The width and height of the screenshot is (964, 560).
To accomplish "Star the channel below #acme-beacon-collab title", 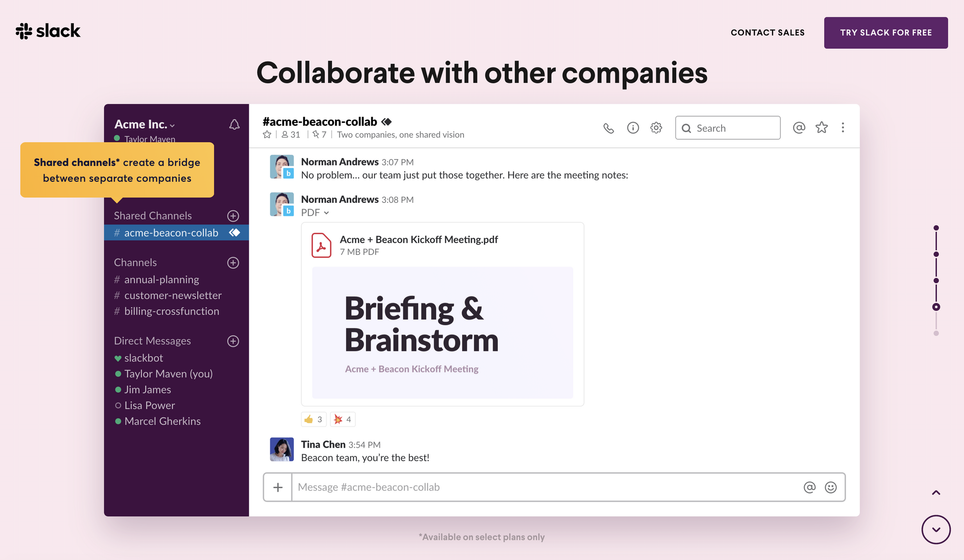I will tap(267, 135).
